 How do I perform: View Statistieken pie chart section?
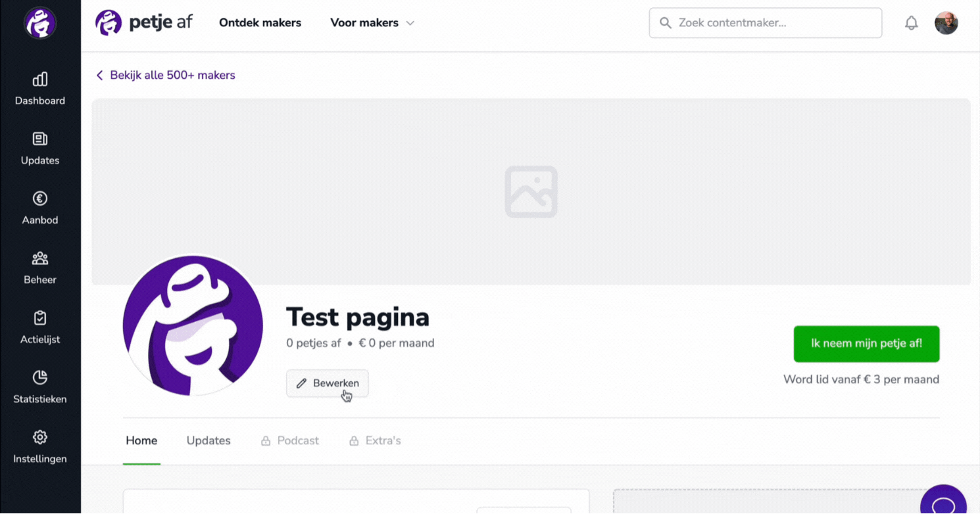click(x=40, y=388)
